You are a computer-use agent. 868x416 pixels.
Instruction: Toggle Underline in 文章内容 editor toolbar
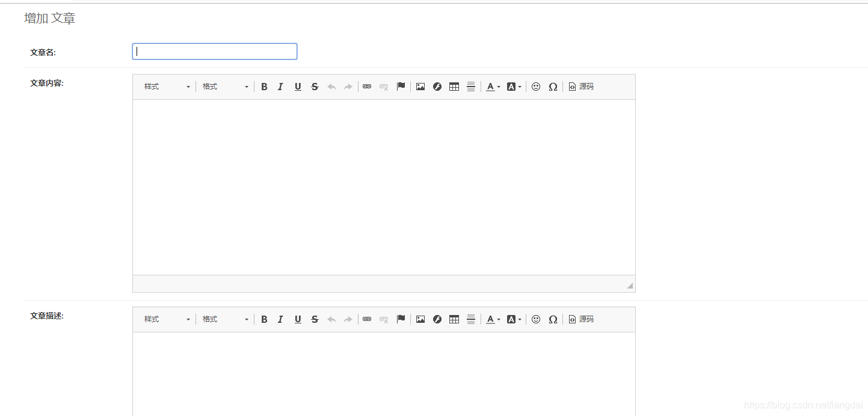point(298,87)
